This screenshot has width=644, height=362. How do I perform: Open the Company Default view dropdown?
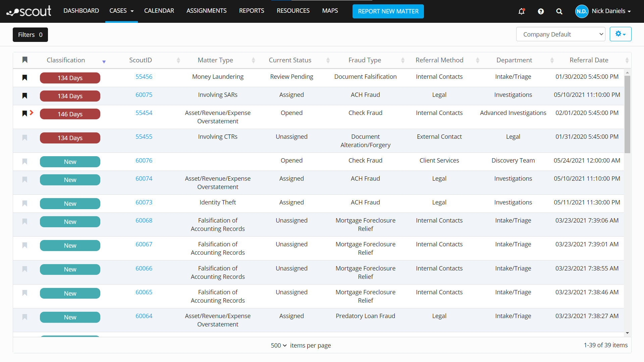point(560,34)
